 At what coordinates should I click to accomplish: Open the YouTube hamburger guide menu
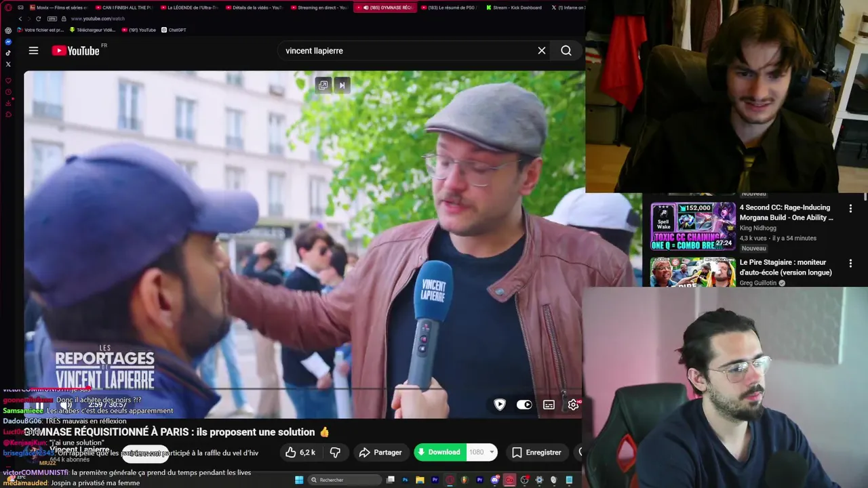33,51
